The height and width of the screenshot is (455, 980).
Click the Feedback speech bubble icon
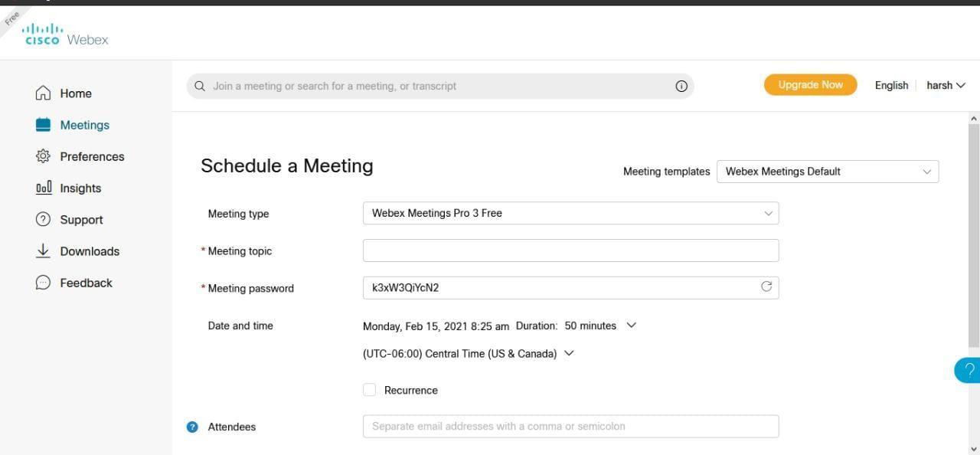tap(43, 282)
